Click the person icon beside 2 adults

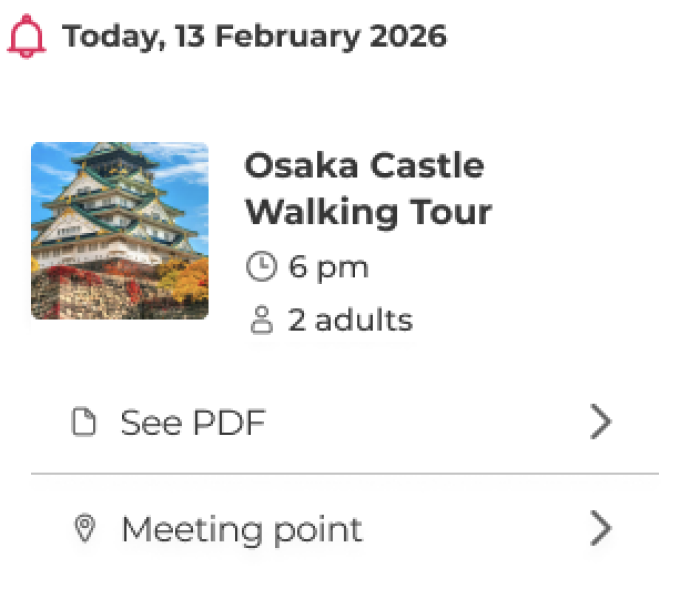click(260, 321)
